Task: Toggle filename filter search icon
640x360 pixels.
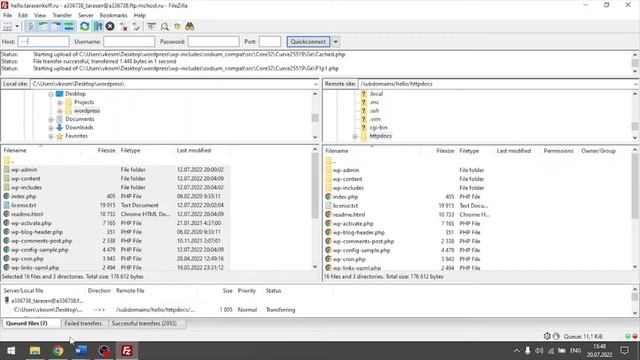Action: tap(164, 27)
